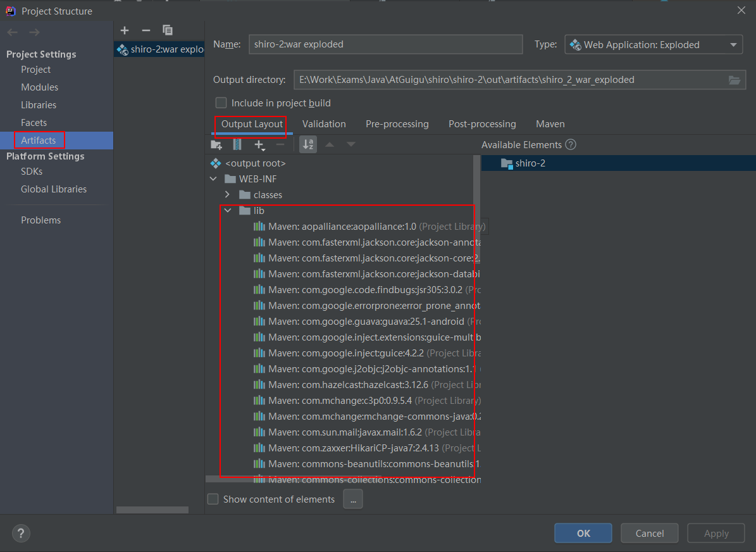Click shiro-2 module icon in Available Elements
This screenshot has width=756, height=552.
(507, 163)
